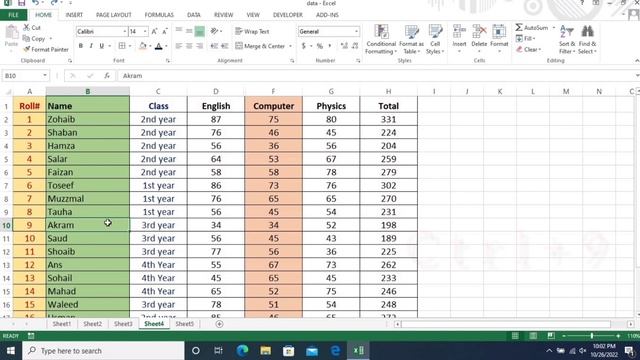Viewport: 640px width, 360px height.
Task: Apply Comma Style format
Action: (330, 46)
